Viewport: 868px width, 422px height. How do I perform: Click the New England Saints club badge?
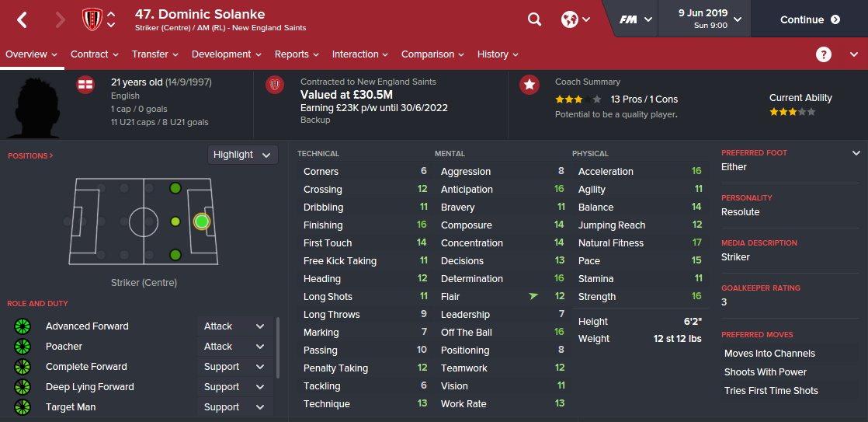[92, 19]
